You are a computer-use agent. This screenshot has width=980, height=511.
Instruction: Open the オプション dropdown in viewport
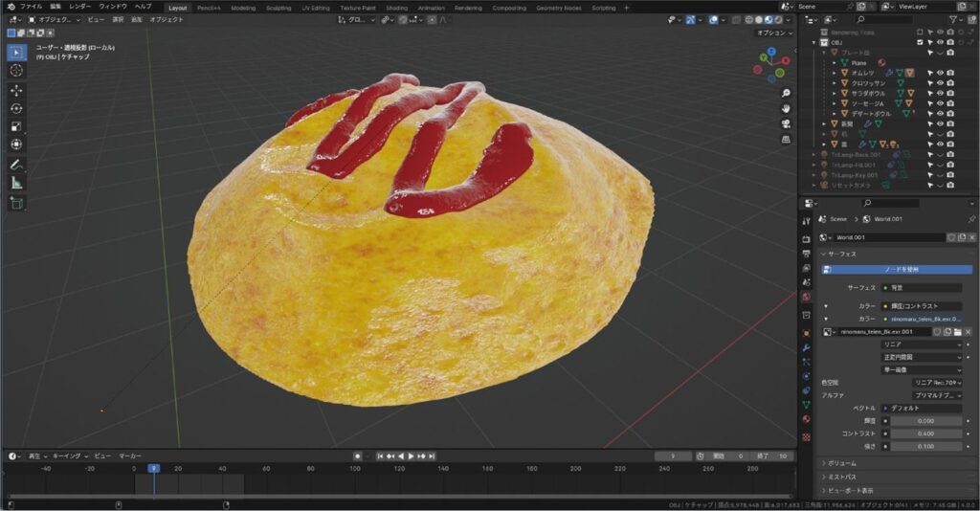tap(775, 33)
